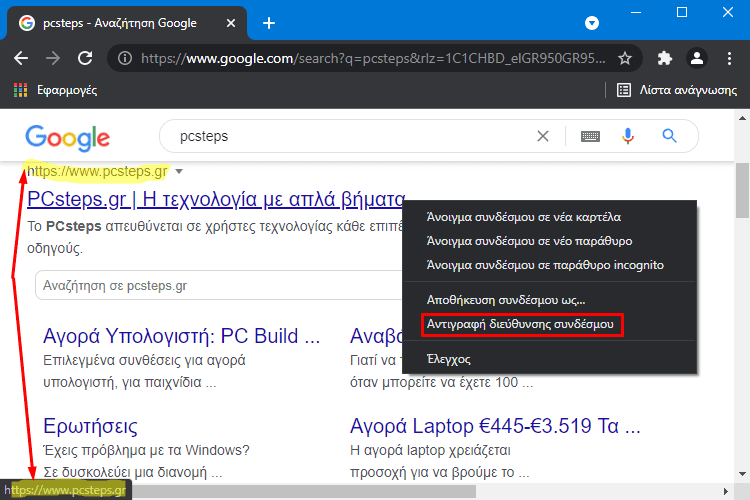
Task: Choose Αποθήκευση συνδέσμου ως...
Action: (x=550, y=300)
